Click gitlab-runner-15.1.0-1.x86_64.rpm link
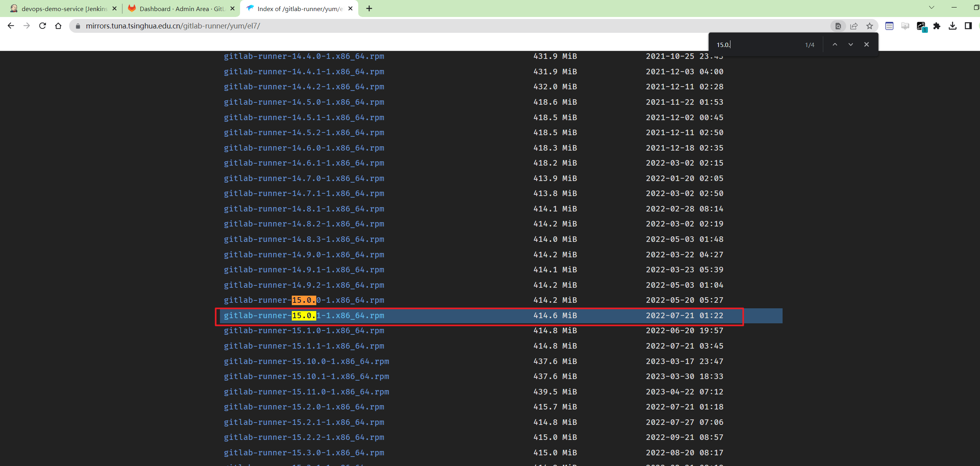Viewport: 980px width, 466px height. [x=304, y=330]
